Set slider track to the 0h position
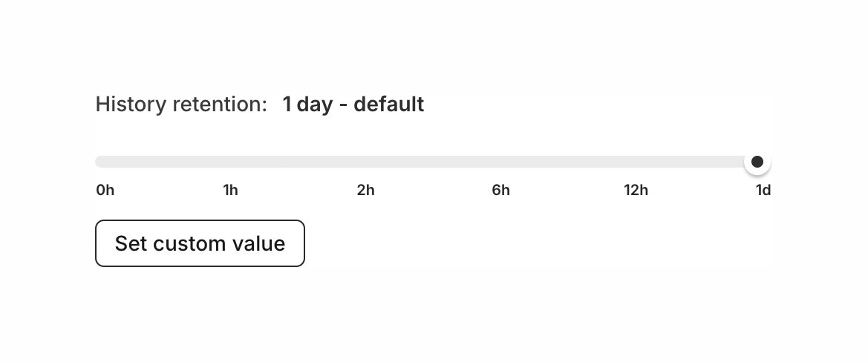Viewport: 868px width, 362px height. [102, 162]
